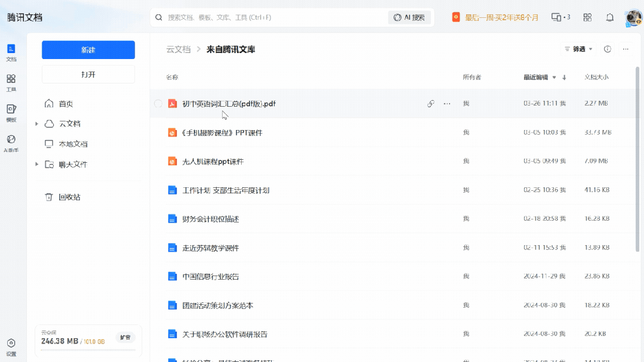Image resolution: width=644 pixels, height=362 pixels.
Task: Open more actions for 初中英语词汇汇总 pdf row
Action: click(x=447, y=104)
